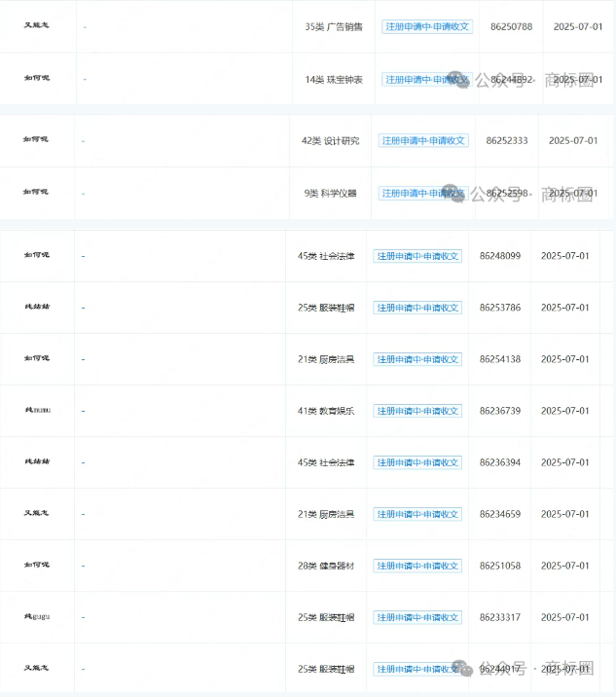Open application number 86234659

[500, 514]
